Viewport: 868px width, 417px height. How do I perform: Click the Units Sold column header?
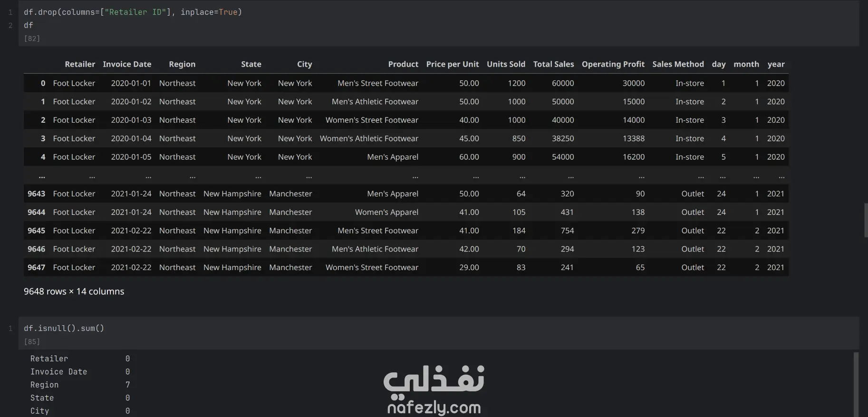[x=506, y=64]
